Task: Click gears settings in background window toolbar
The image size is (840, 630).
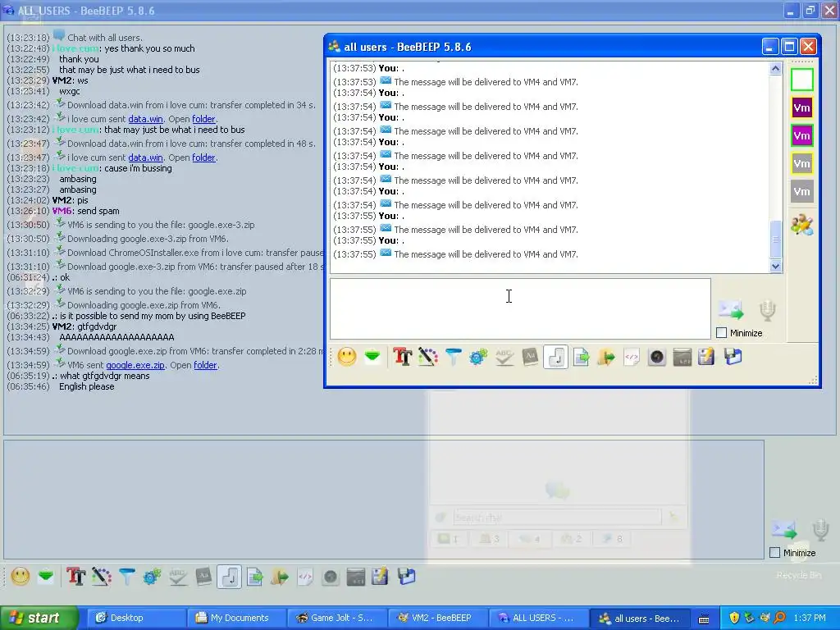Action: coord(152,577)
